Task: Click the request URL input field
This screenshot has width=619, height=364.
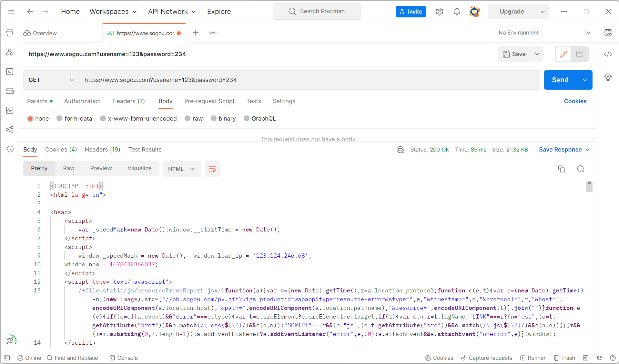Action: tap(309, 80)
